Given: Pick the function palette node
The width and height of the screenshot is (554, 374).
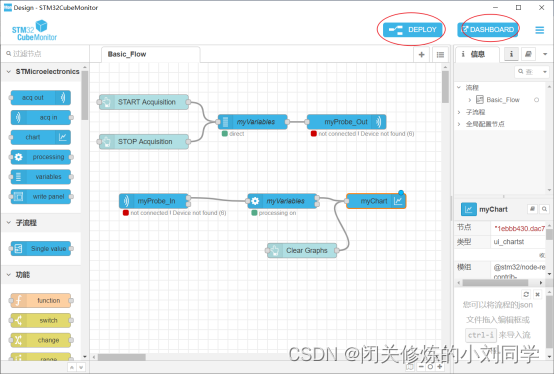Looking at the screenshot, I should pos(40,301).
